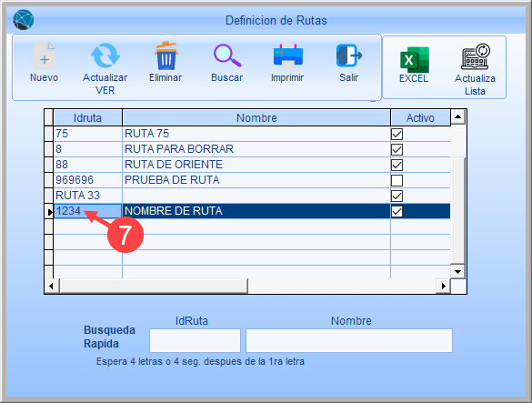532x403 pixels.
Task: Toggle the Activo checkbox for RUTA DE ORIENTE
Action: click(x=396, y=165)
